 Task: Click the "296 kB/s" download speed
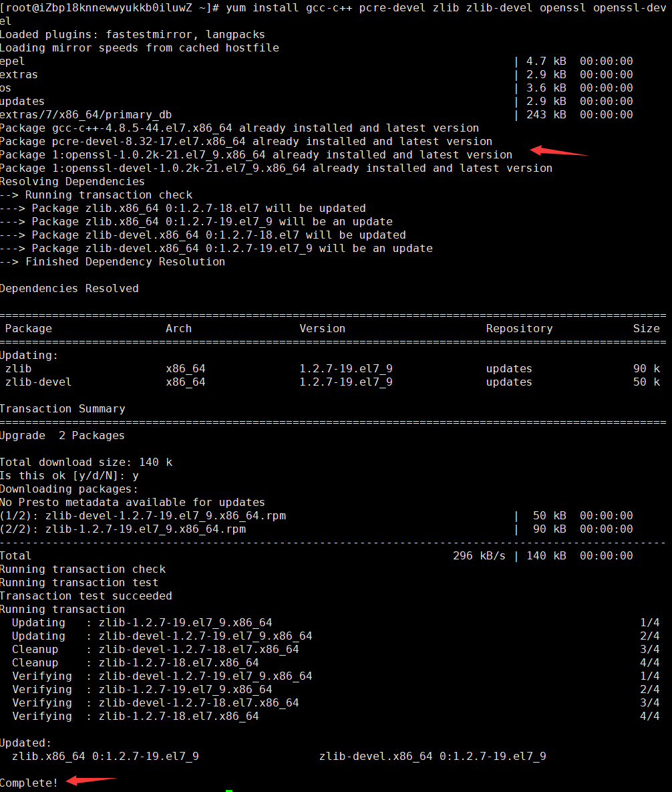[479, 555]
